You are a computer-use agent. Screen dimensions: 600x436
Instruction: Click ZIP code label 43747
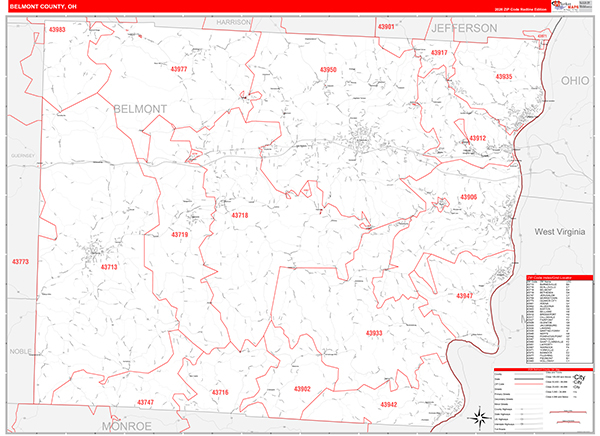145,402
